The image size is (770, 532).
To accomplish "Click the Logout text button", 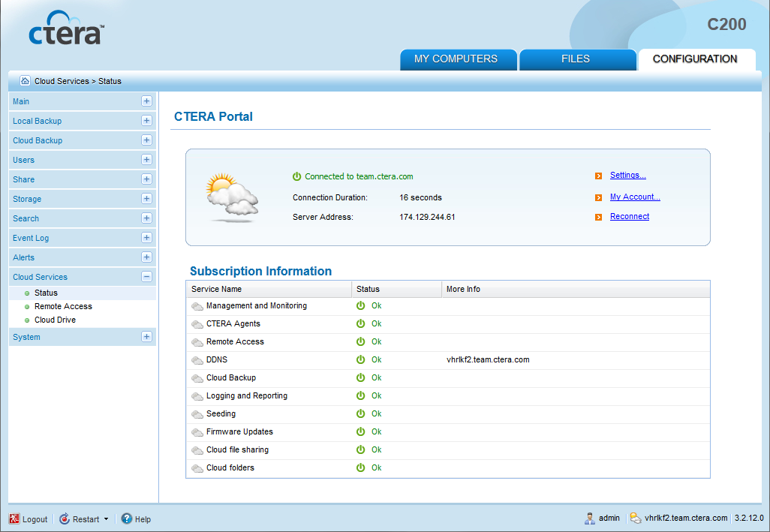I will click(x=35, y=519).
